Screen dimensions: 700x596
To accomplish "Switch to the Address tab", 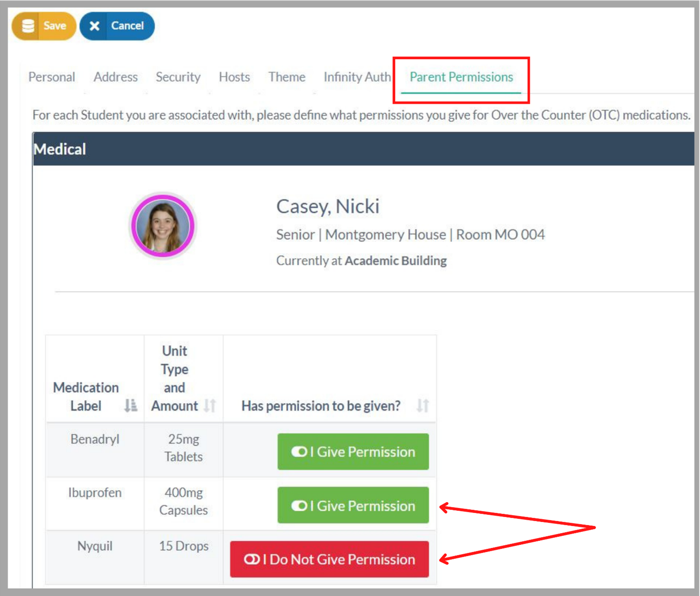I will [x=115, y=77].
